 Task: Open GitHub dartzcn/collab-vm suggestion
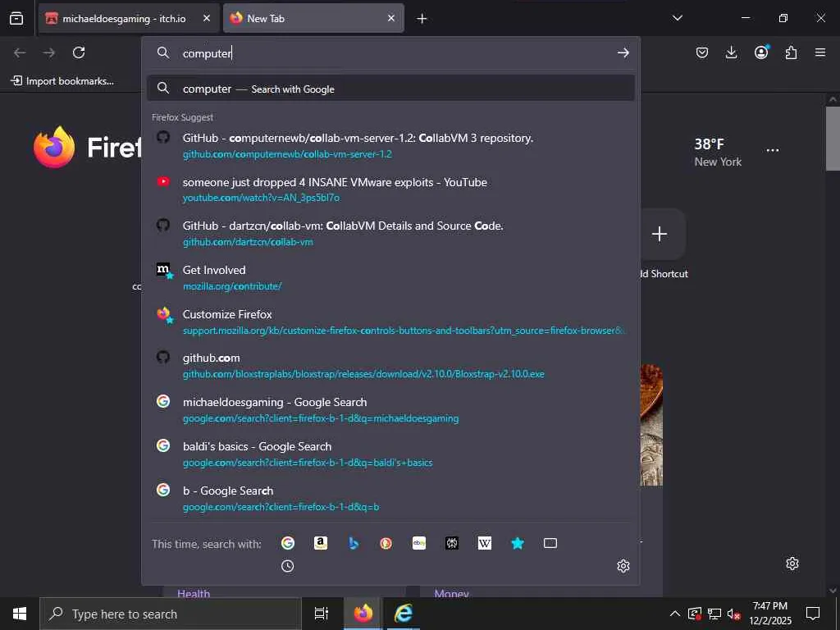pyautogui.click(x=390, y=234)
